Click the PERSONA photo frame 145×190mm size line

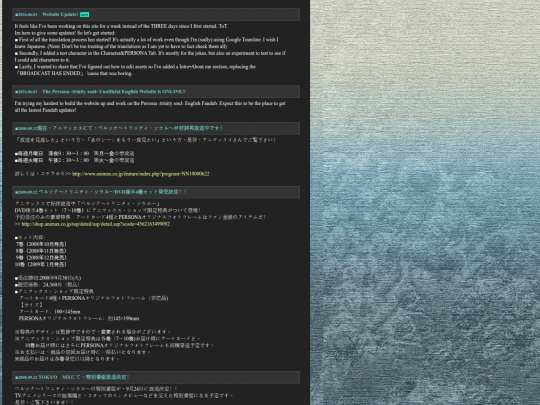pyautogui.click(x=79, y=319)
